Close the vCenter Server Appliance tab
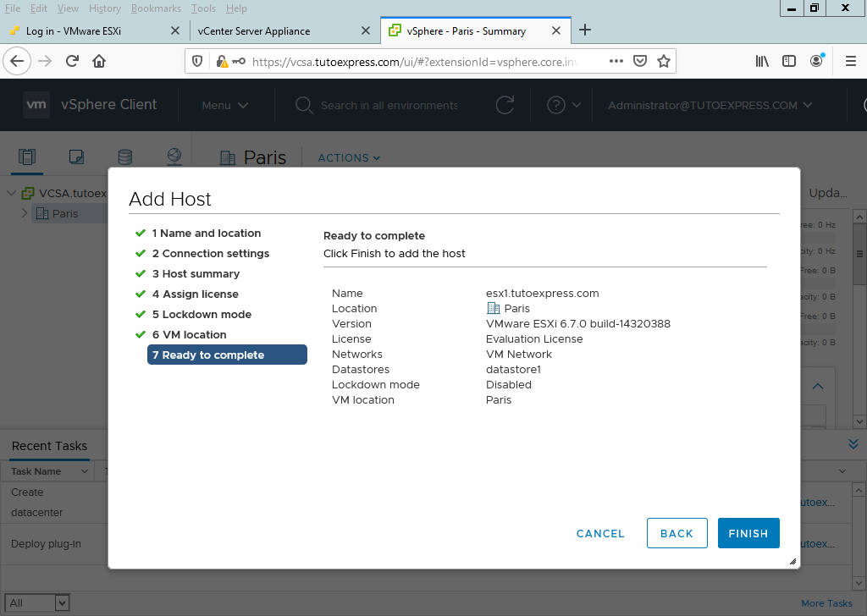Viewport: 867px width, 616px height. click(366, 30)
